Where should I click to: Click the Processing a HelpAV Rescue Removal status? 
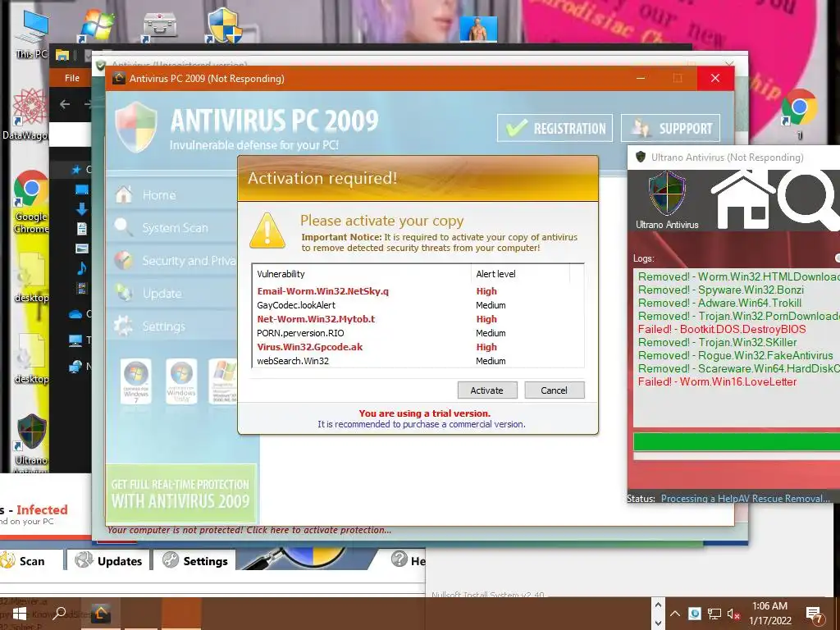[745, 498]
